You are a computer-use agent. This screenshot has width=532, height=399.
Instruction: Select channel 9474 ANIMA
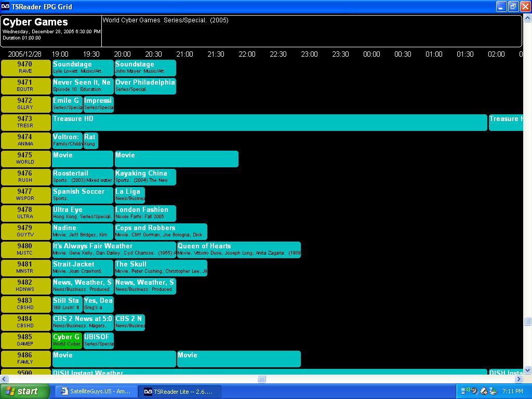pyautogui.click(x=25, y=140)
